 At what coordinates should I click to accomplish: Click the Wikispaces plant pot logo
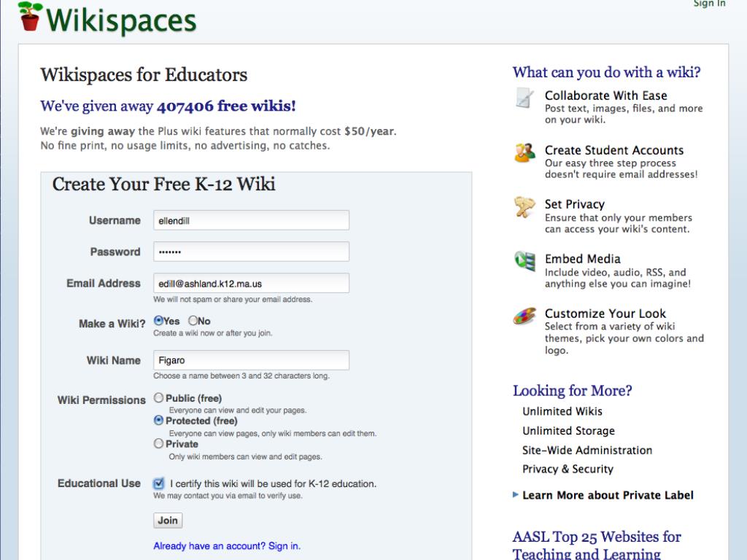[x=30, y=16]
